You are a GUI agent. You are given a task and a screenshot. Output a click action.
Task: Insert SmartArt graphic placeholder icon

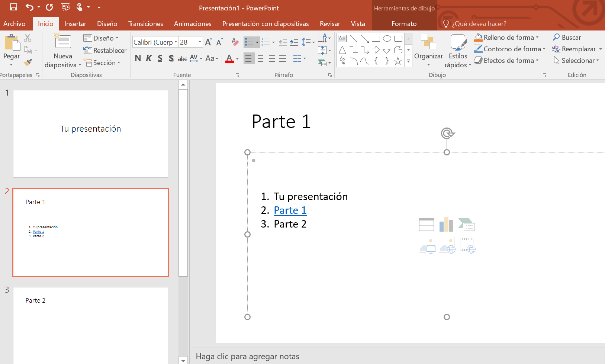coord(467,225)
